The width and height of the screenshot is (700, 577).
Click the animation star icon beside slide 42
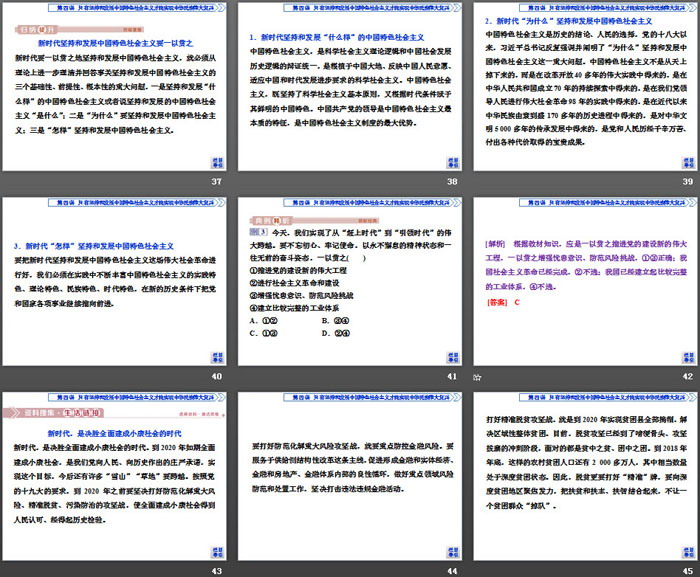tap(477, 376)
